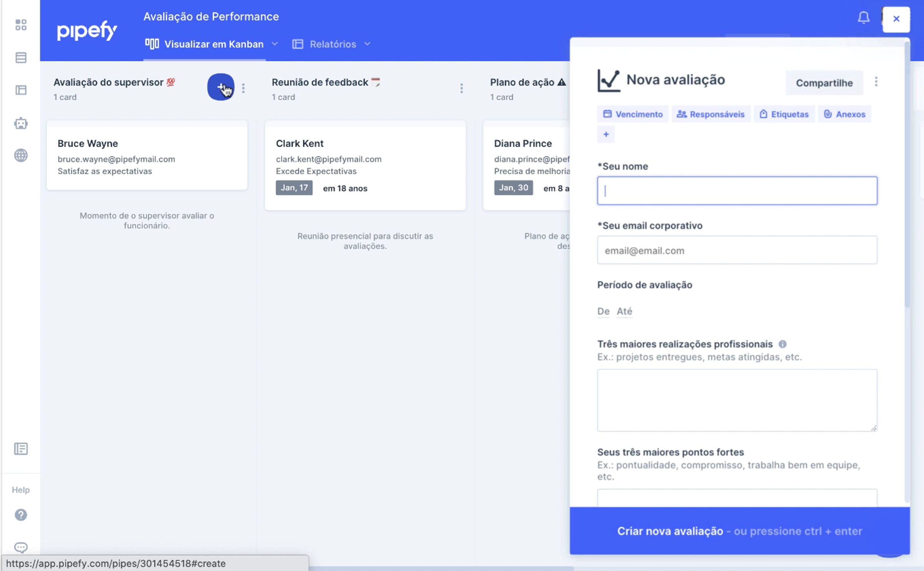Expand the Relatórios dropdown chevron
Screen dimensions: 924x571
pos(367,44)
